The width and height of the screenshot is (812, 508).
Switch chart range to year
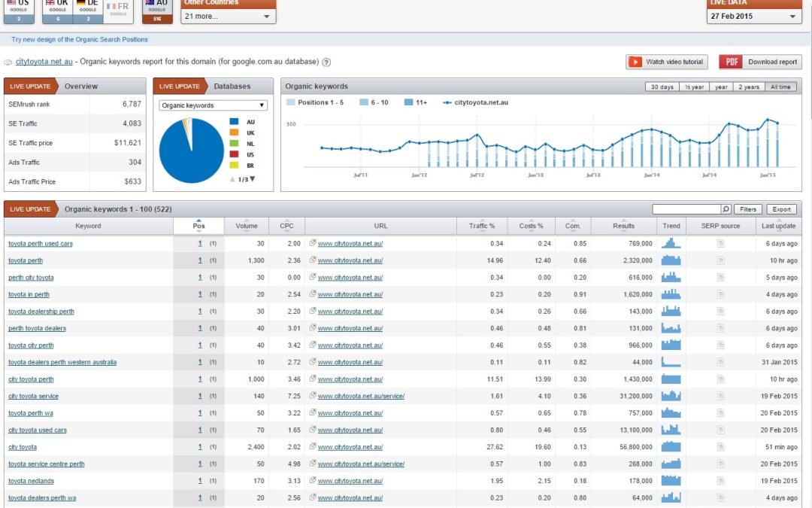click(x=721, y=87)
